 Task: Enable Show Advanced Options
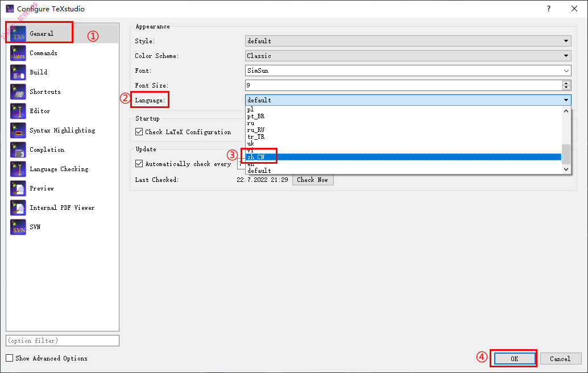tap(9, 358)
